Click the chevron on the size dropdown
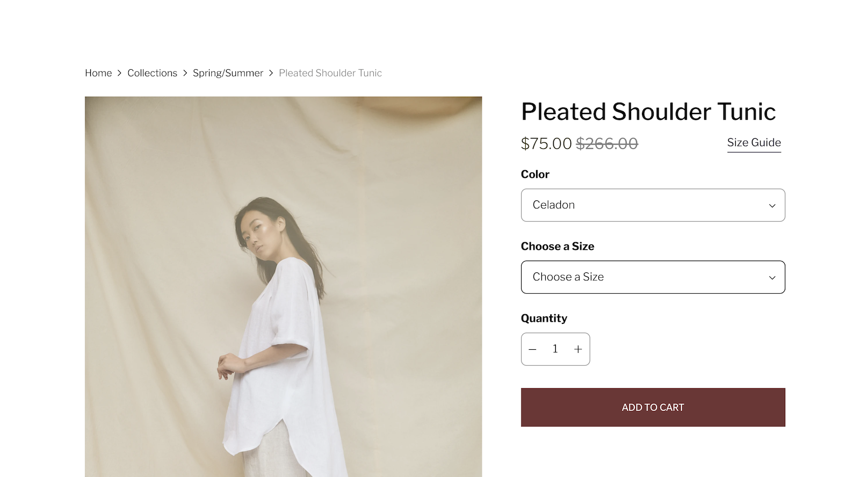 coord(772,277)
